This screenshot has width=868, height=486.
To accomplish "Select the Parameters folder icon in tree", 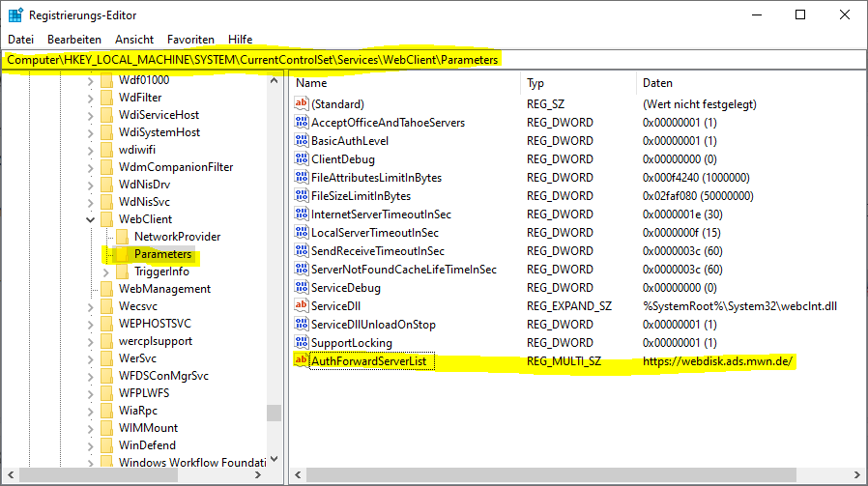I will (122, 254).
